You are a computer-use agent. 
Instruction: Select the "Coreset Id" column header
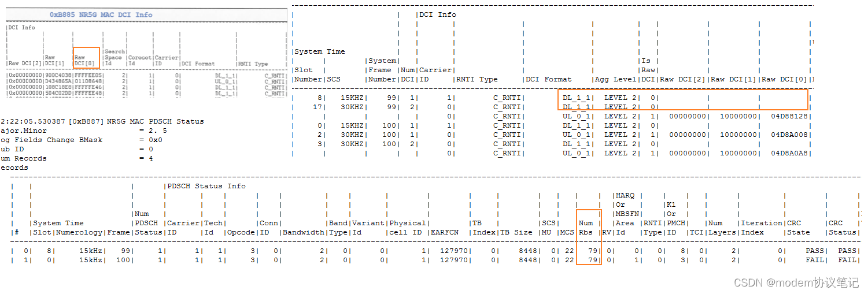(139, 61)
